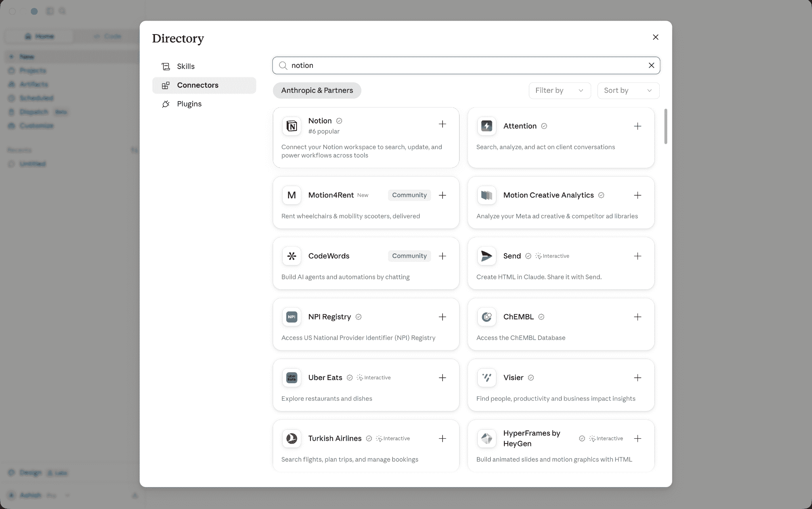Click the "#6 popular" text under Notion
The image size is (812, 509).
pyautogui.click(x=324, y=131)
